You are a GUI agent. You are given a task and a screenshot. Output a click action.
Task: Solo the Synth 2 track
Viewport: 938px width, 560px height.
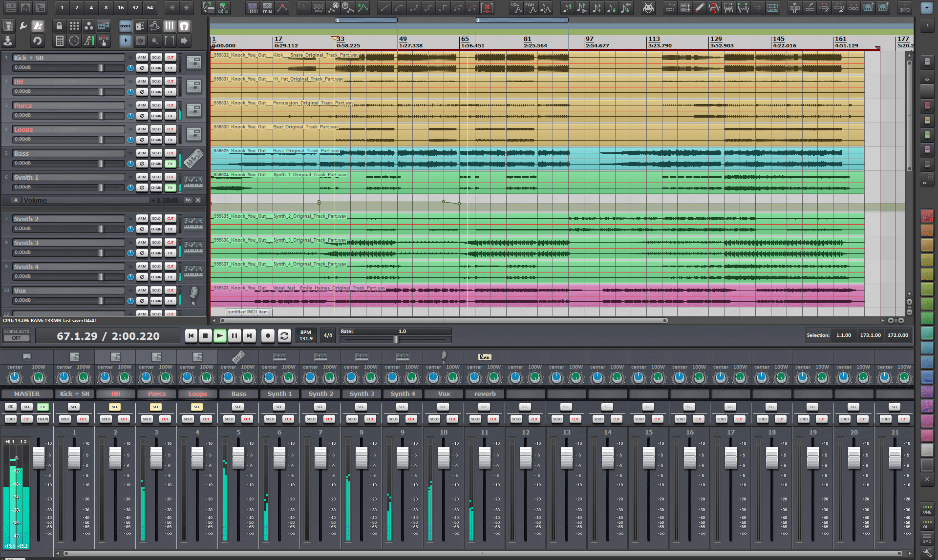click(x=156, y=218)
